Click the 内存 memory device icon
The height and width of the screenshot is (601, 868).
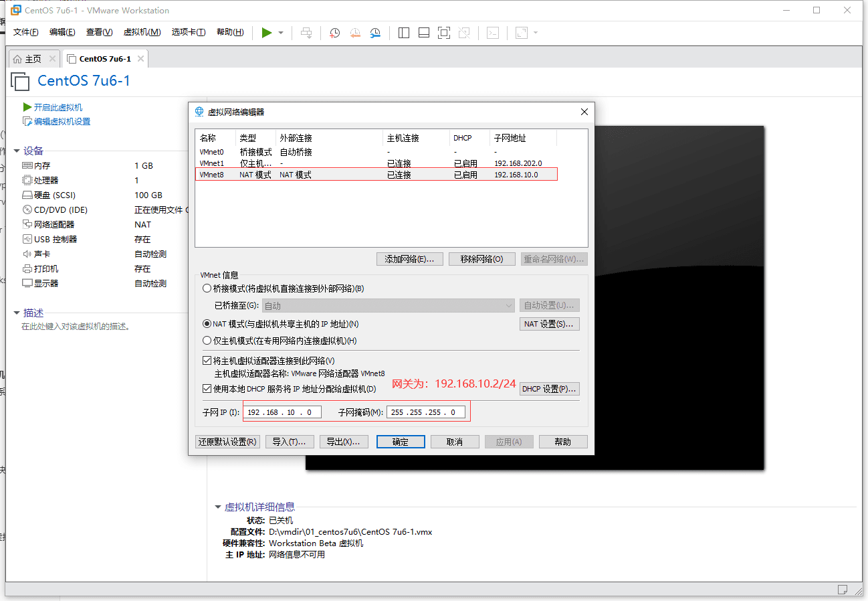27,165
